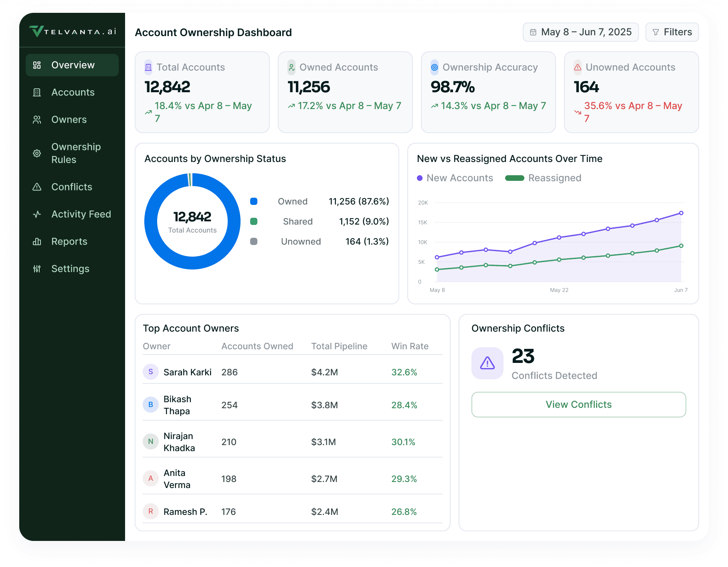Image resolution: width=728 pixels, height=567 pixels.
Task: Click the Reports bar chart icon
Action: pyautogui.click(x=37, y=241)
